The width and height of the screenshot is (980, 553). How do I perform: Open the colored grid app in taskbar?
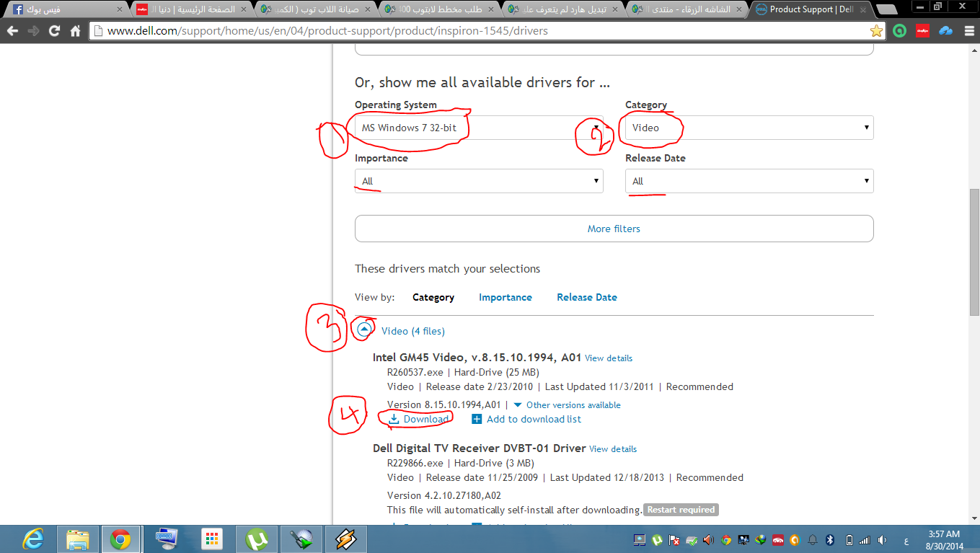click(211, 539)
